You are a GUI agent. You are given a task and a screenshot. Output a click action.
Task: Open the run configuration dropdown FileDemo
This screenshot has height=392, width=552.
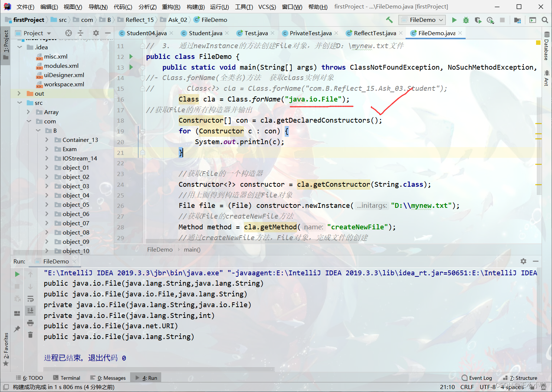422,20
